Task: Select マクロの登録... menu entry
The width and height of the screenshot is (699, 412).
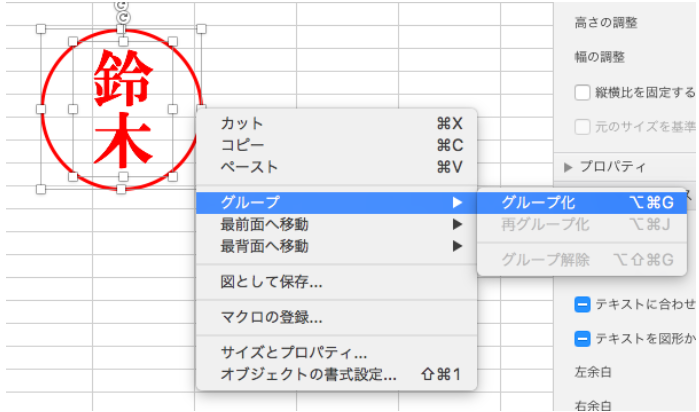Action: 271,318
